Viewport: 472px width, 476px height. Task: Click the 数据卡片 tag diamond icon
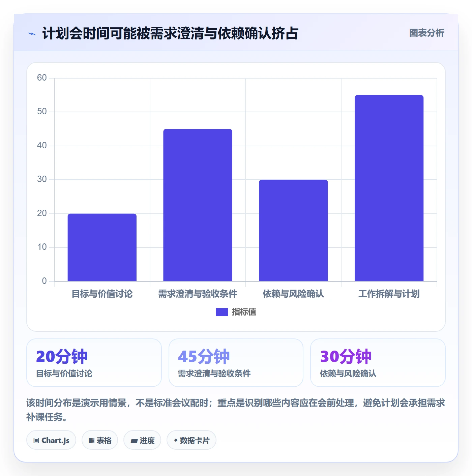(176, 440)
